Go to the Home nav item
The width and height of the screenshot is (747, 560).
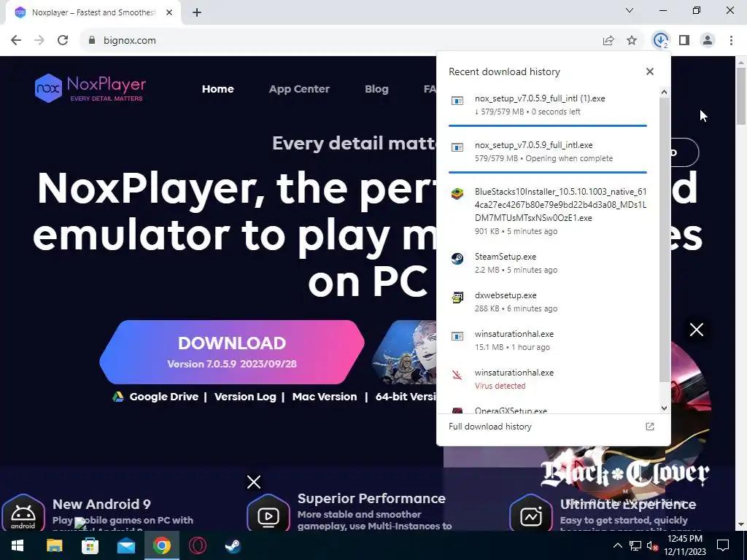[x=217, y=89]
